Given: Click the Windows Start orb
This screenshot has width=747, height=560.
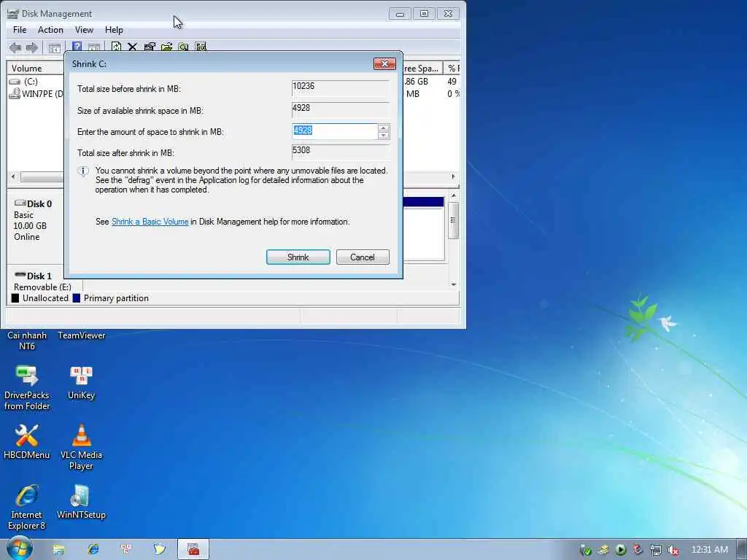Looking at the screenshot, I should point(19,549).
